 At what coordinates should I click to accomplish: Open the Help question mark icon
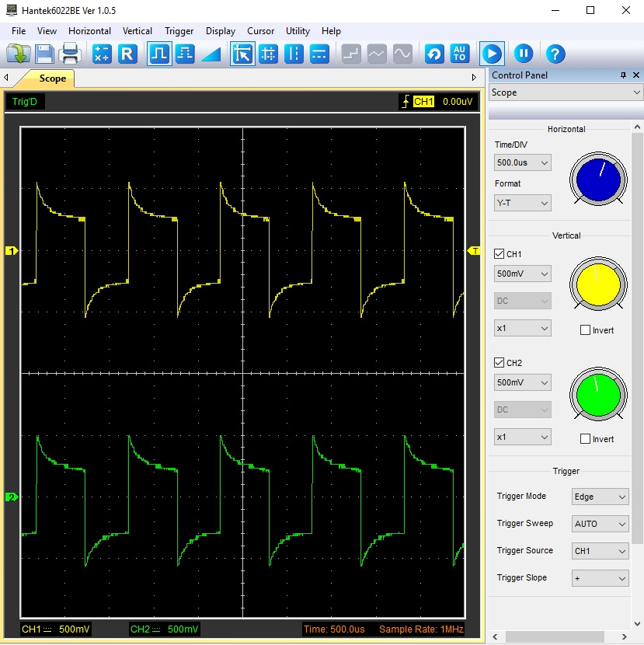coord(555,54)
